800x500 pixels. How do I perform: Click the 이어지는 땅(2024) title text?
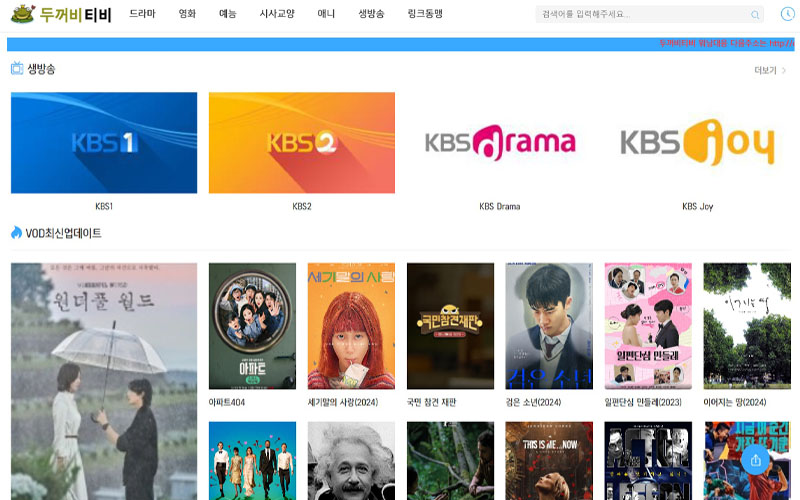735,402
